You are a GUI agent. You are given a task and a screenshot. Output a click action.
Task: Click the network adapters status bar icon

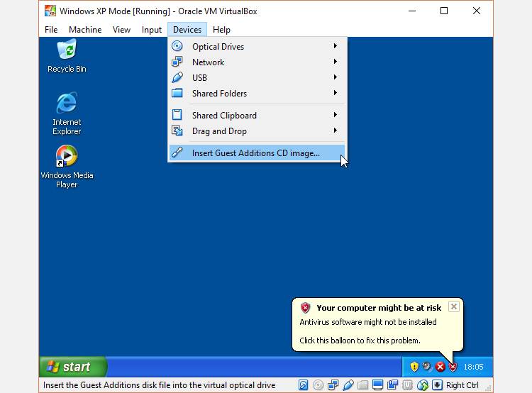333,385
